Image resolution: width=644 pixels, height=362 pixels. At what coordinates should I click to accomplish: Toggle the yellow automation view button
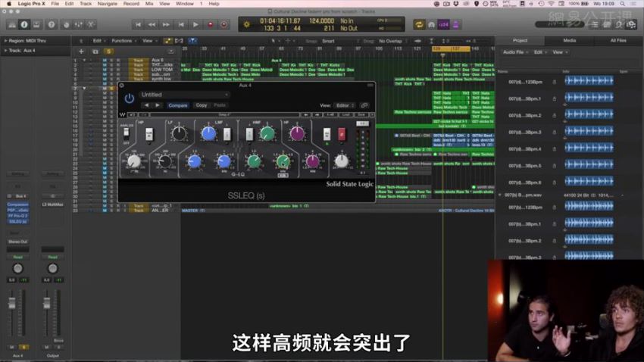167,41
